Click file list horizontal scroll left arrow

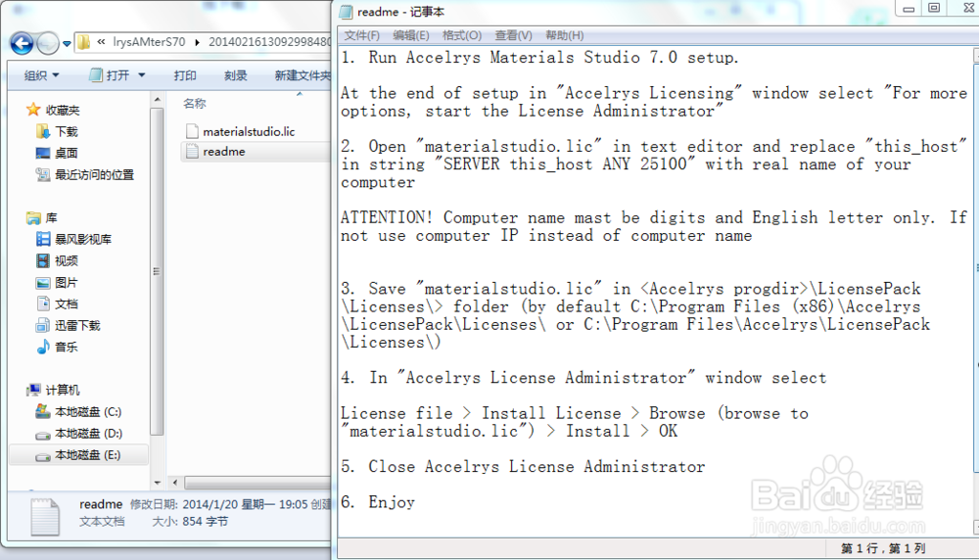point(175,483)
